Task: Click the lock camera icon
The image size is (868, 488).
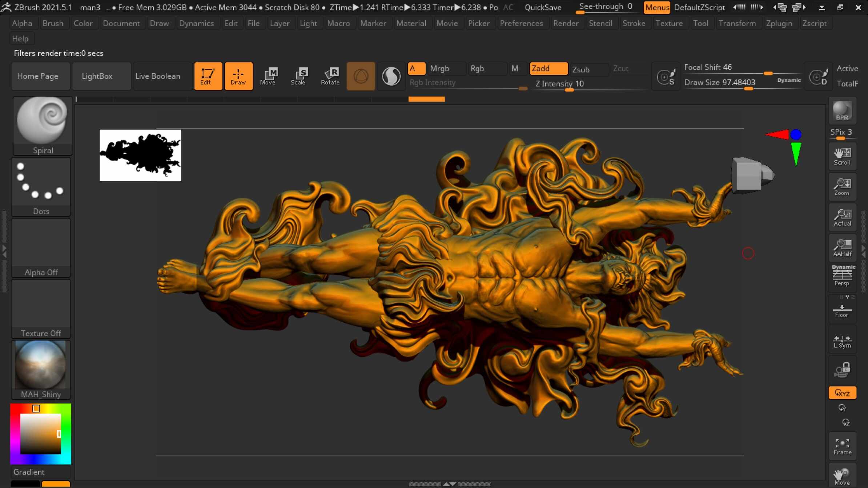Action: (842, 370)
